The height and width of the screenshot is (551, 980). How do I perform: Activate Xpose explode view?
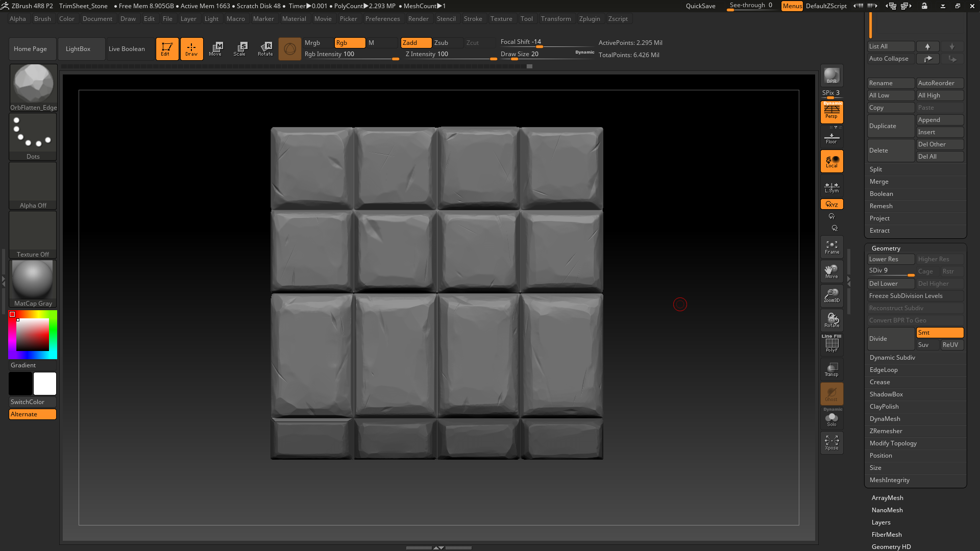831,443
